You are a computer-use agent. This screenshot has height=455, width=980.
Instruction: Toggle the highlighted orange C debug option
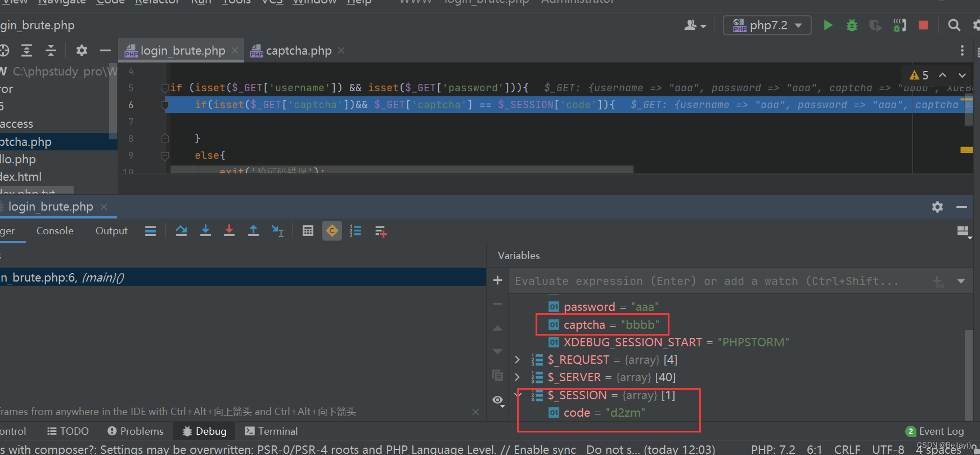[x=332, y=231]
